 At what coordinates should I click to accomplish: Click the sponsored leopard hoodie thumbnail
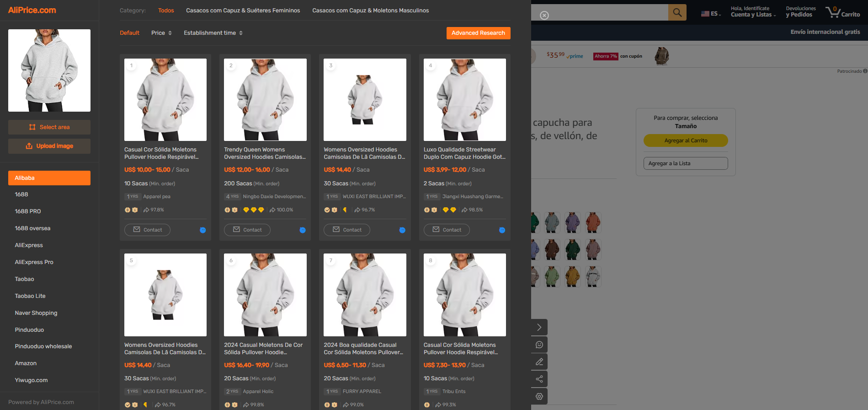click(661, 56)
